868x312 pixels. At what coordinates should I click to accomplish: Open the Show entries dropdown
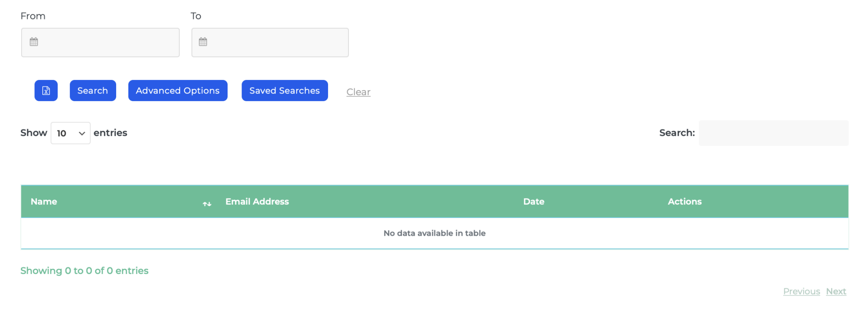pyautogui.click(x=70, y=133)
